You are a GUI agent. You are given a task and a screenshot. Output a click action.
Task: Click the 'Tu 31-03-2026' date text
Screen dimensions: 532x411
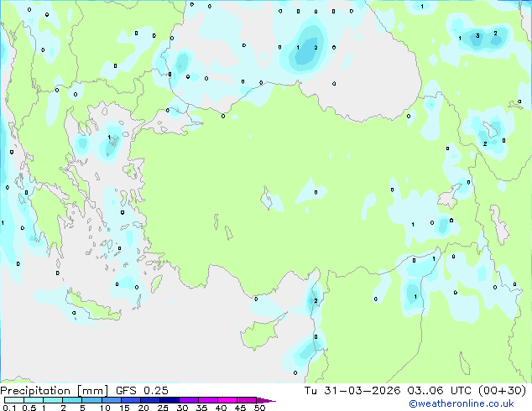coord(352,391)
